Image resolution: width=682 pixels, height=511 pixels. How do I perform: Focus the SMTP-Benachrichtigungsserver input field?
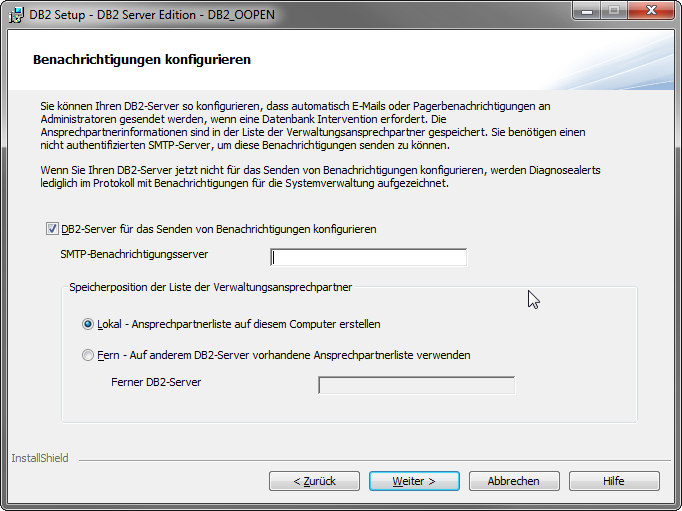point(368,257)
